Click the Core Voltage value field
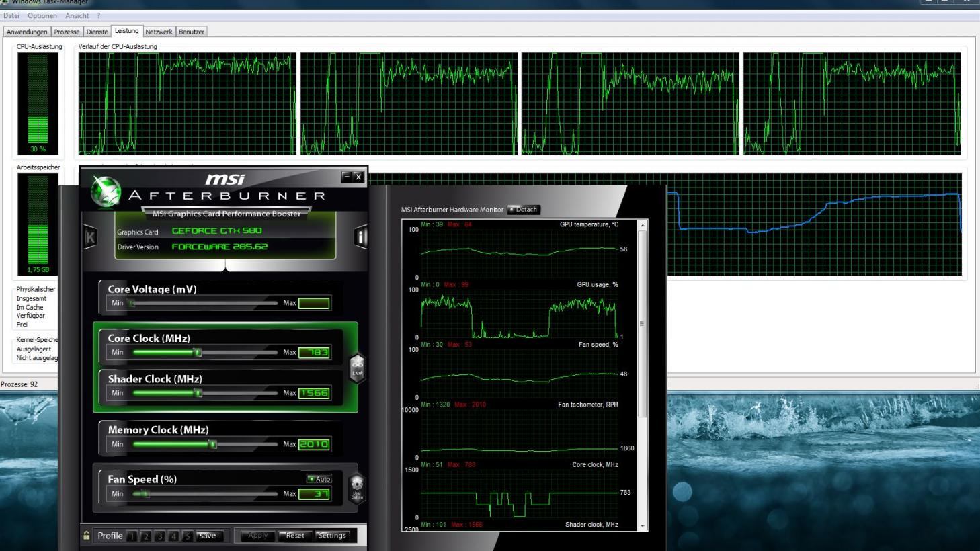Viewport: 980px width, 551px height. point(314,303)
